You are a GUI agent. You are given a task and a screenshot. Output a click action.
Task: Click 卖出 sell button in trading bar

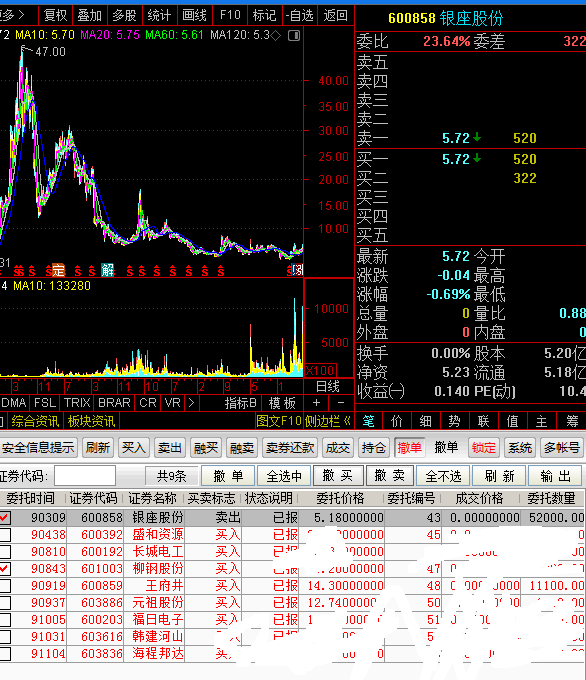tap(170, 448)
